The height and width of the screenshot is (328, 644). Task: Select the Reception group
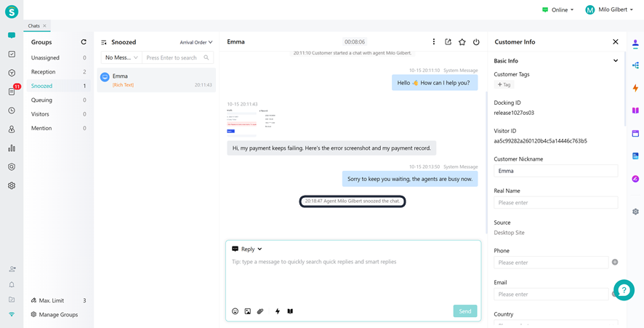point(59,72)
